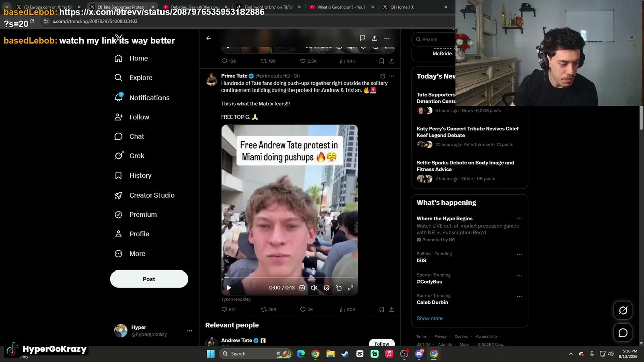Toggle closed captions on the video

302,288
